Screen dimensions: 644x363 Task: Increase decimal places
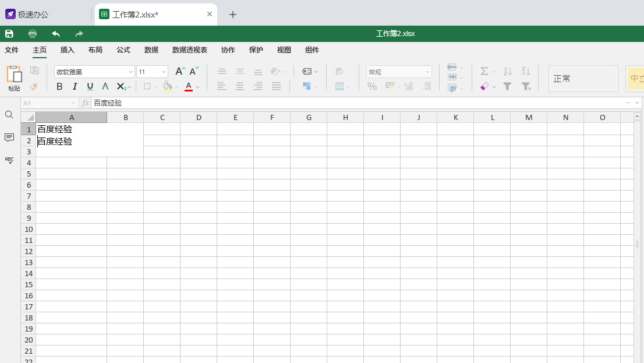pyautogui.click(x=408, y=86)
